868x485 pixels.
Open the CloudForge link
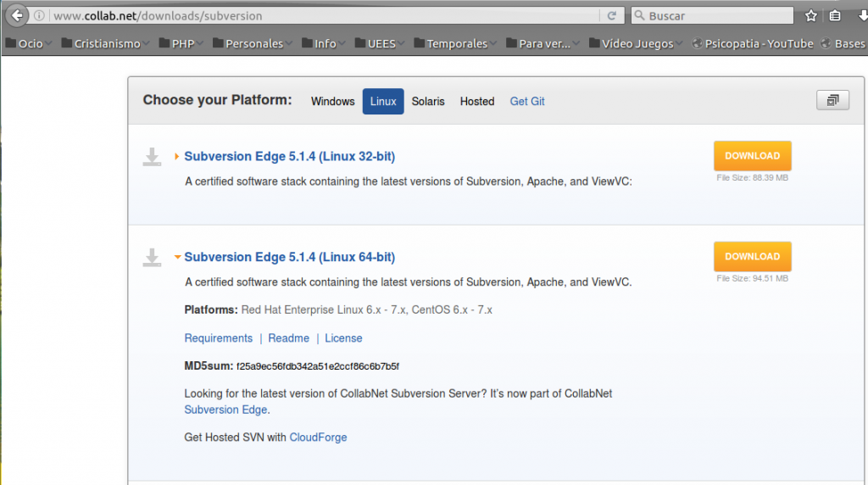(x=318, y=438)
